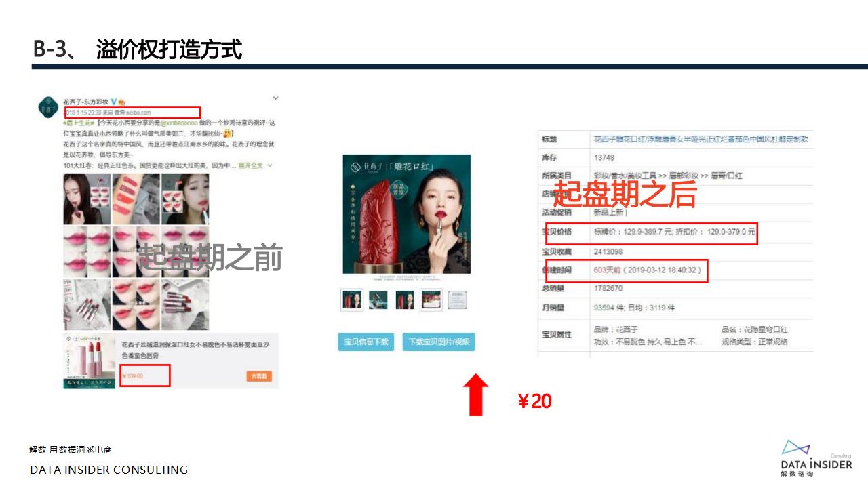Image resolution: width=868 pixels, height=488 pixels.
Task: Open the bottom-center lips closeup photo
Action: pyautogui.click(x=136, y=304)
